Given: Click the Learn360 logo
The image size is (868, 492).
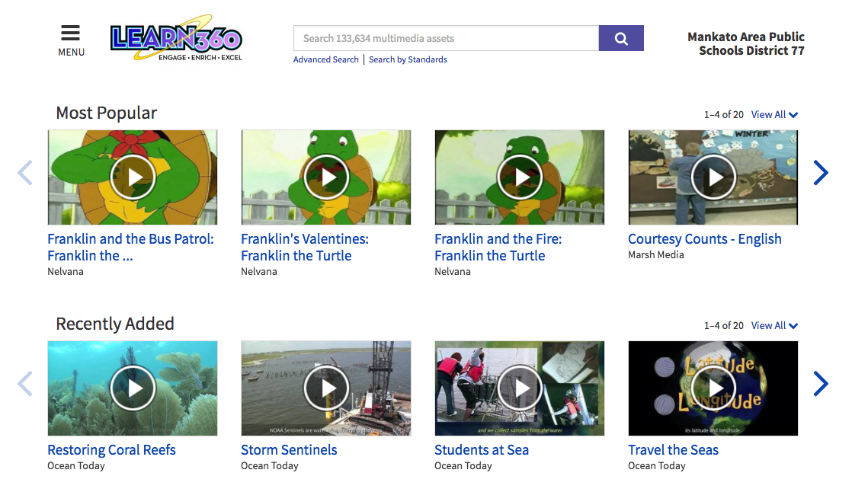Looking at the screenshot, I should 176,37.
